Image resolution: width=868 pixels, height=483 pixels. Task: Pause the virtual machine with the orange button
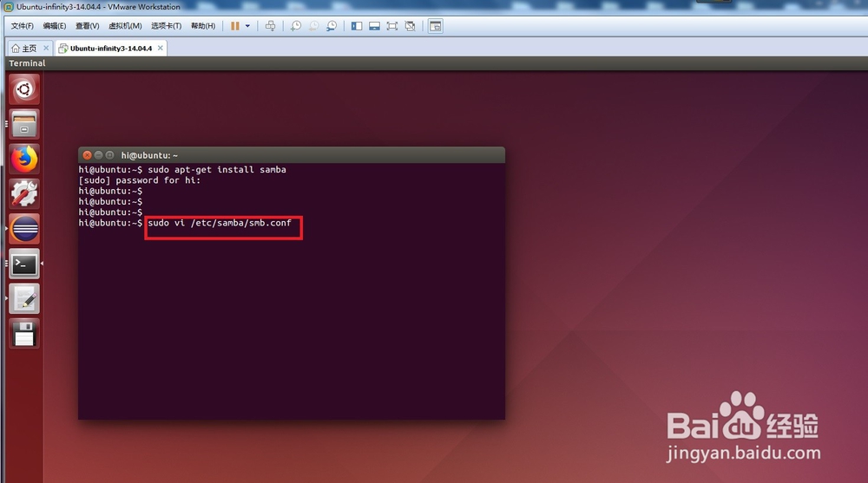pyautogui.click(x=235, y=26)
